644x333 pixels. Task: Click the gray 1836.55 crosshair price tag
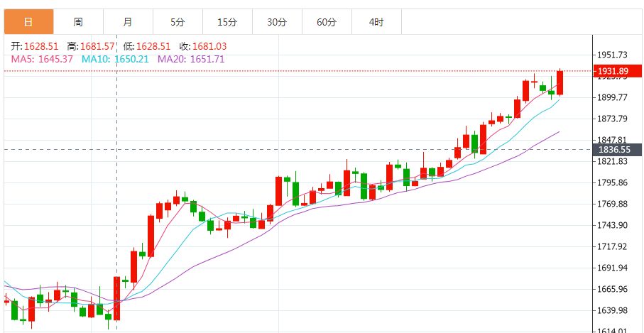616,150
